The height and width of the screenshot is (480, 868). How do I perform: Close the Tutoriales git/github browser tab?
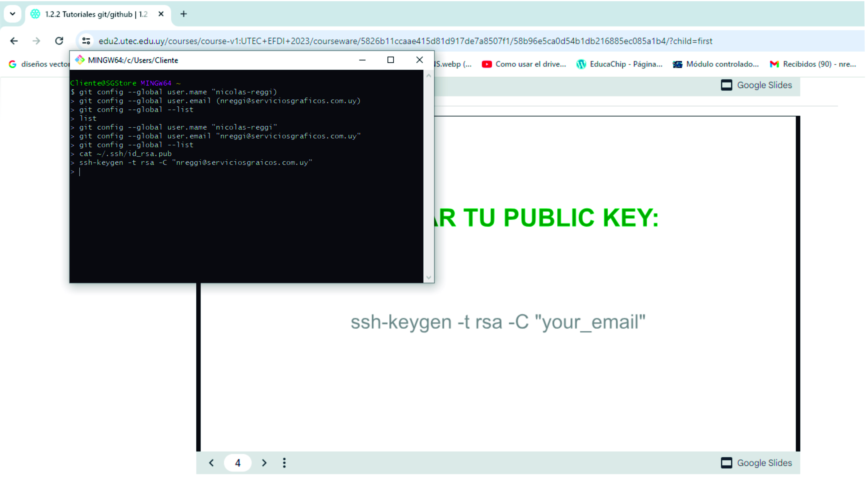[x=161, y=14]
